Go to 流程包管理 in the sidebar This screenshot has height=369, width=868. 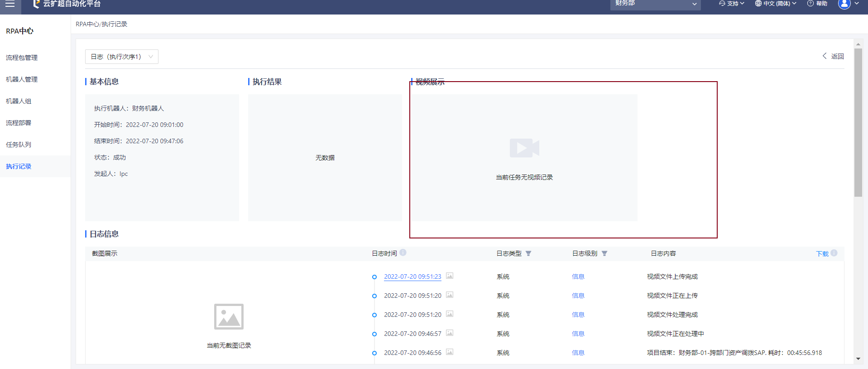point(22,58)
